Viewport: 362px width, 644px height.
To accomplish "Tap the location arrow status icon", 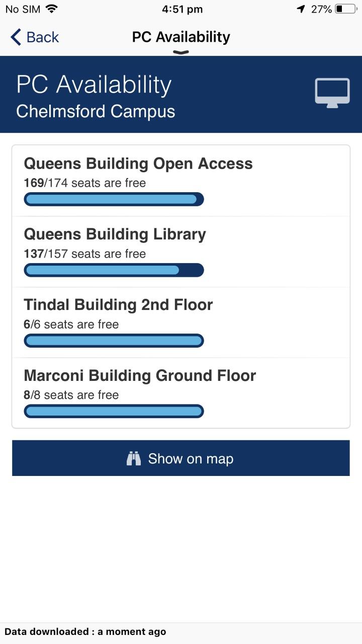I will [301, 9].
